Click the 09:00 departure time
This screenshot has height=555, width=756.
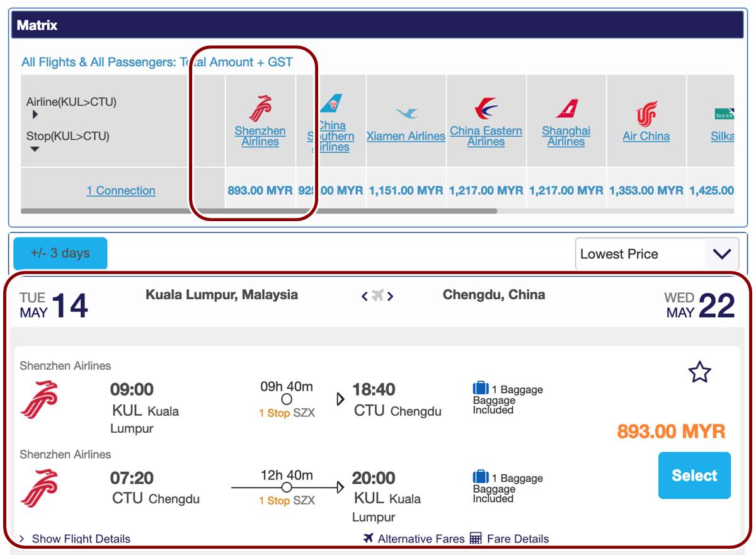[x=132, y=390]
